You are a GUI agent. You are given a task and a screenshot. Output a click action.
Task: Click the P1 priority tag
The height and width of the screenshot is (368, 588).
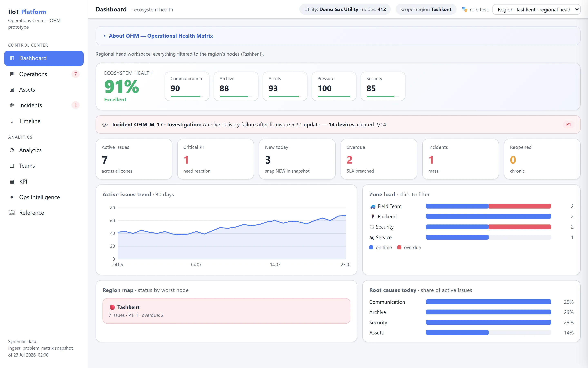point(568,125)
